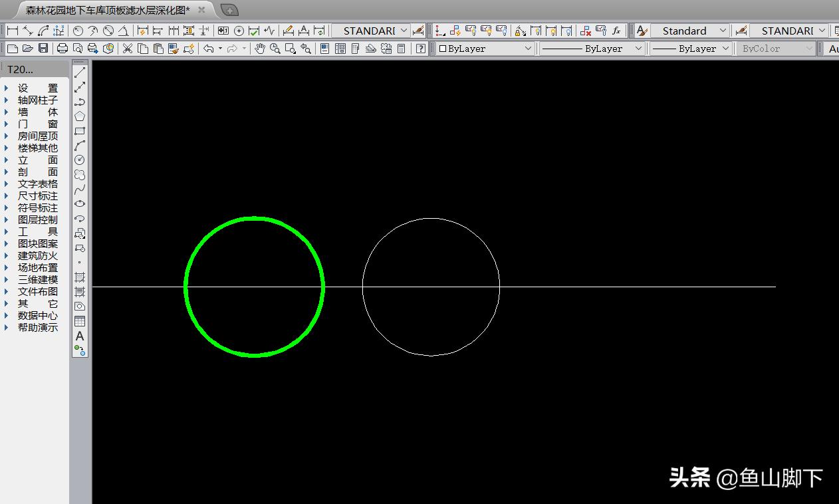Open the first ByLayer linetype dropdown
This screenshot has width=839, height=504.
[592, 49]
